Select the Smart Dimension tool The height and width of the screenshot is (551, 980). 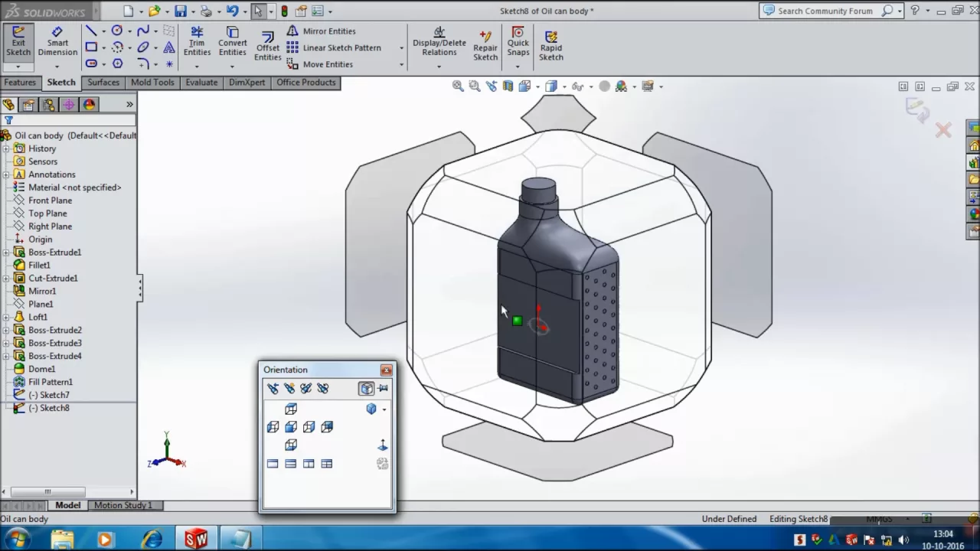click(x=57, y=41)
